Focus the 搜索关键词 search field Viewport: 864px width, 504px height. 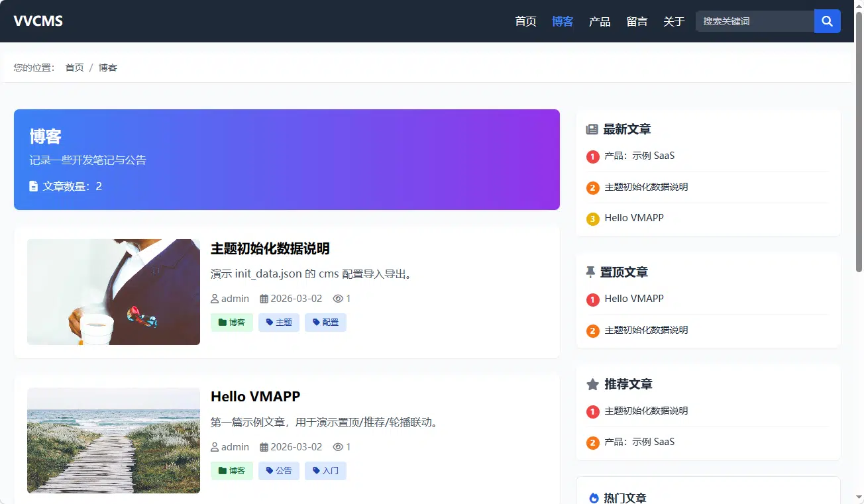coord(755,21)
